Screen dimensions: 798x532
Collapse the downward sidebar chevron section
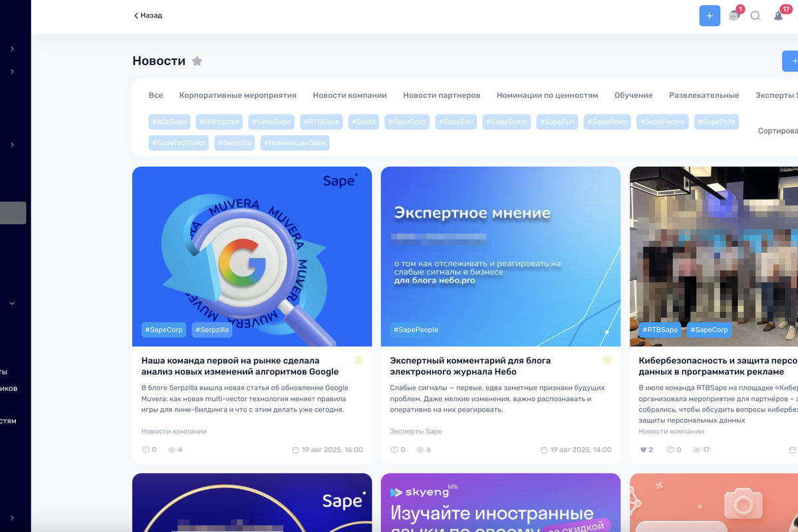(x=12, y=303)
